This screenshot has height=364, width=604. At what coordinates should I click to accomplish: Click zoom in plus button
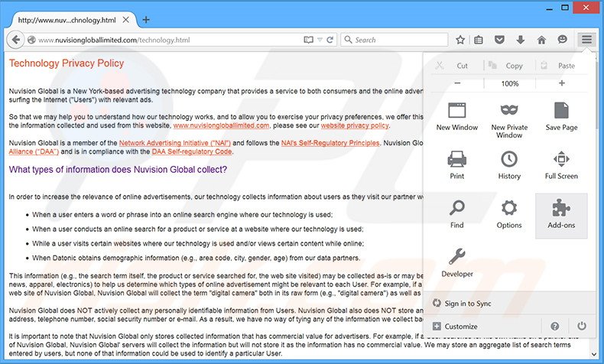(x=562, y=83)
